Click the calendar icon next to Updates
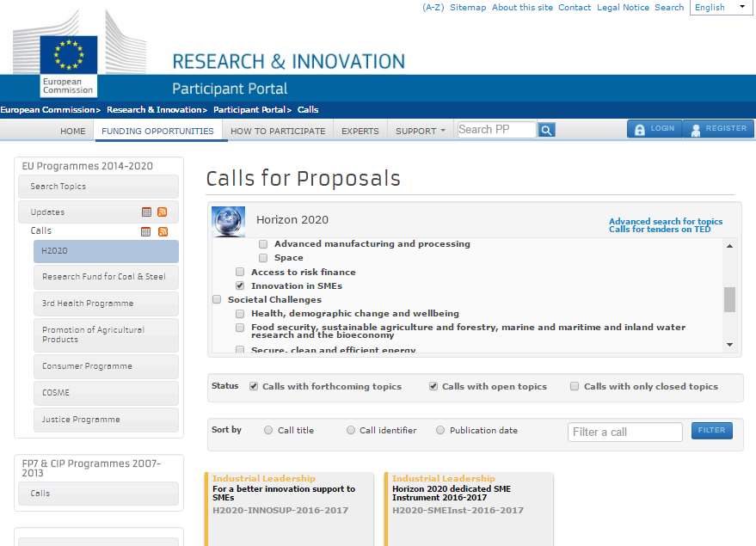Viewport: 756px width, 546px height. click(146, 212)
